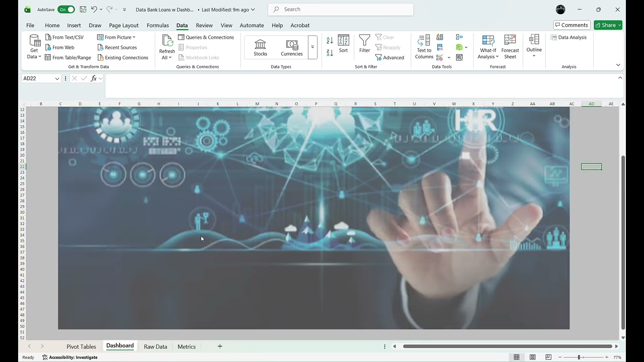Click the horizontal scrollbar thumb
This screenshot has width=644, height=362.
coord(507,346)
